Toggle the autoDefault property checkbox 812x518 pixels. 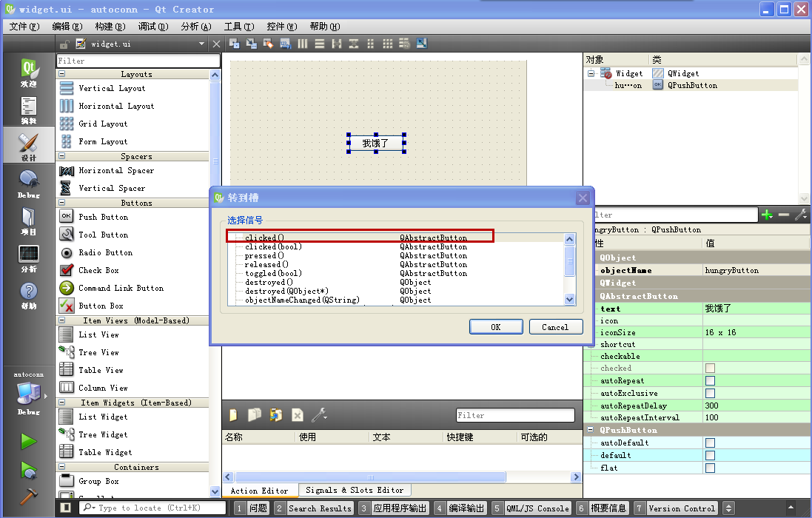(710, 443)
